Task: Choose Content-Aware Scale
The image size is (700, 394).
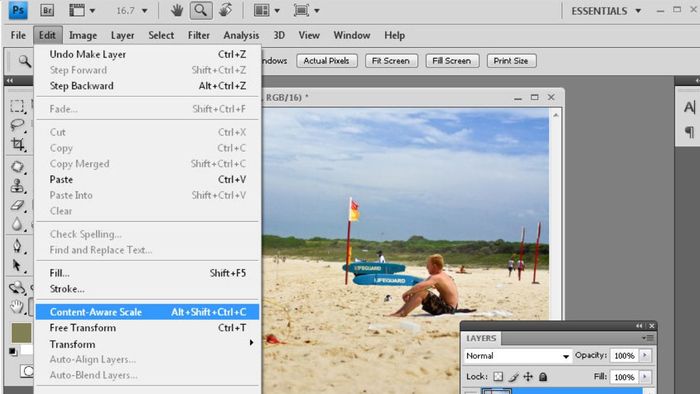Action: click(x=147, y=312)
